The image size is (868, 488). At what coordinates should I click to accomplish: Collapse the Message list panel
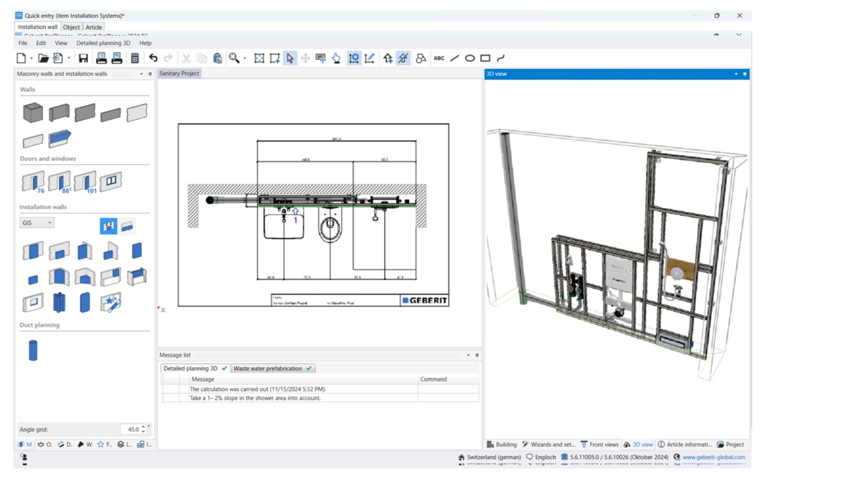pos(468,355)
